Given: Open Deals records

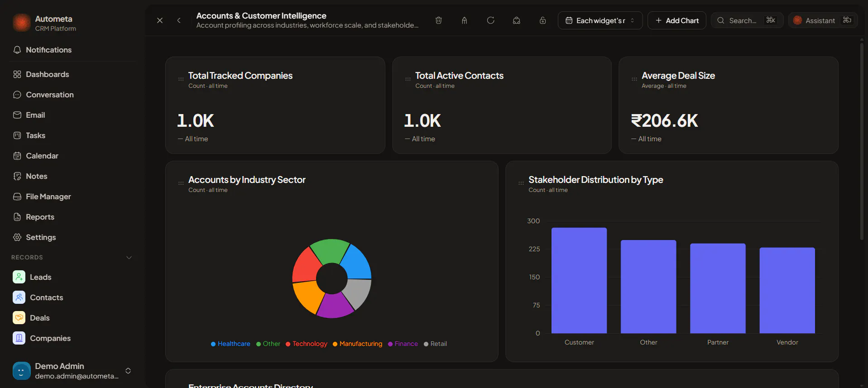Looking at the screenshot, I should click(72, 318).
